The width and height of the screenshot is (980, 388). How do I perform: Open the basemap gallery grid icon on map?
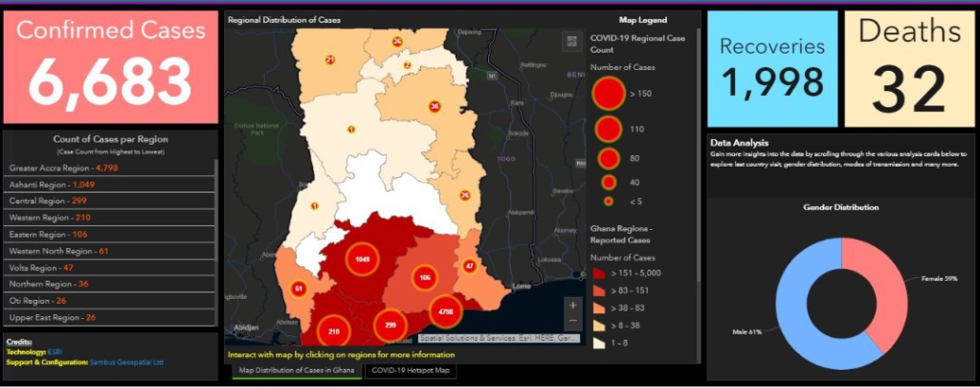[573, 40]
